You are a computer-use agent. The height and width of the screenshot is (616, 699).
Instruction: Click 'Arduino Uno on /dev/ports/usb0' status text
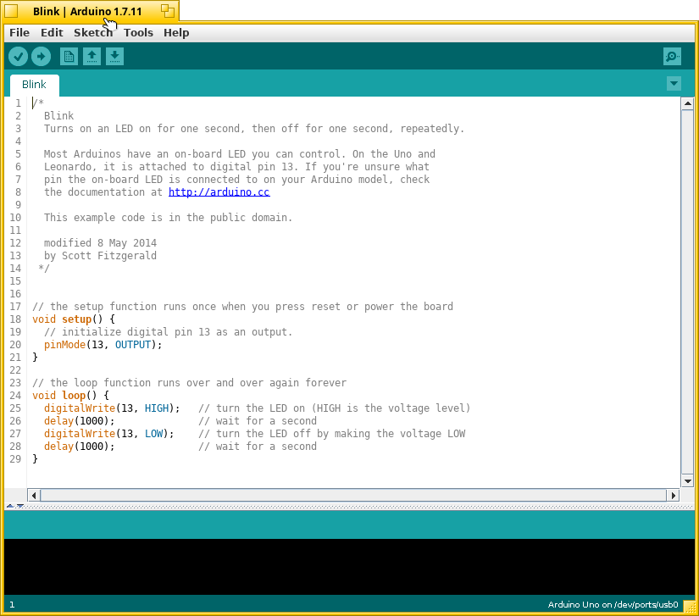pyautogui.click(x=613, y=605)
